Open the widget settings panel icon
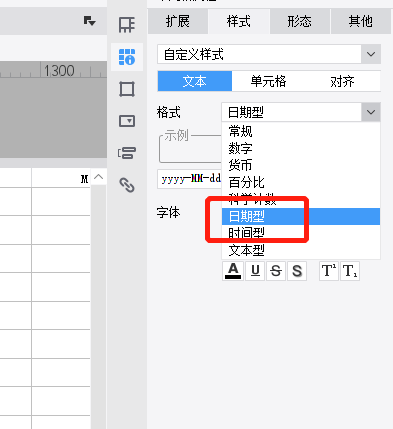Image resolution: width=393 pixels, height=429 pixels. coord(127,121)
